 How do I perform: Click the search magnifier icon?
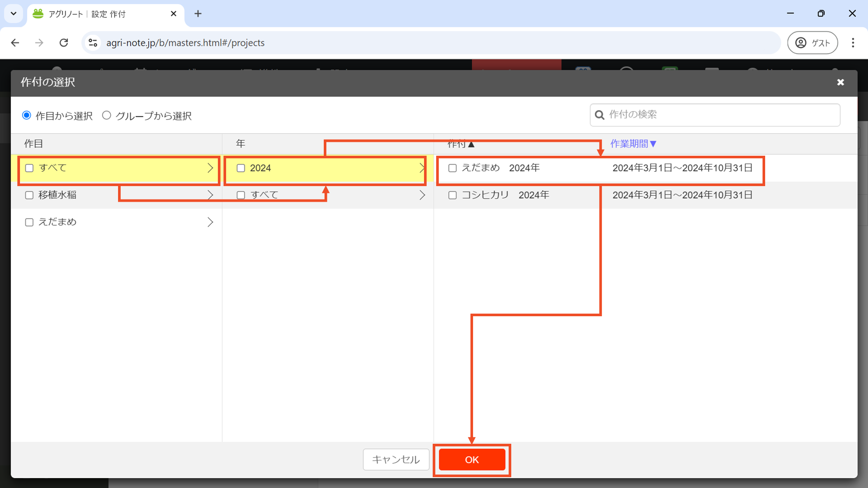[x=599, y=115]
